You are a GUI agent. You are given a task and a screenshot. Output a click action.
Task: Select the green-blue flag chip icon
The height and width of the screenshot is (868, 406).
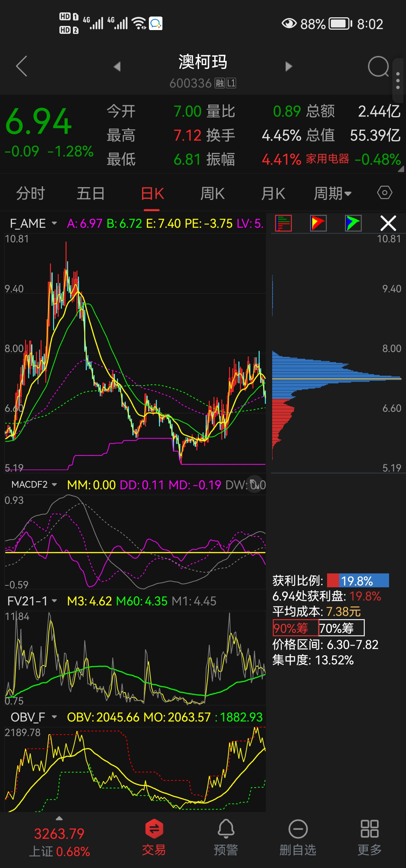click(353, 223)
